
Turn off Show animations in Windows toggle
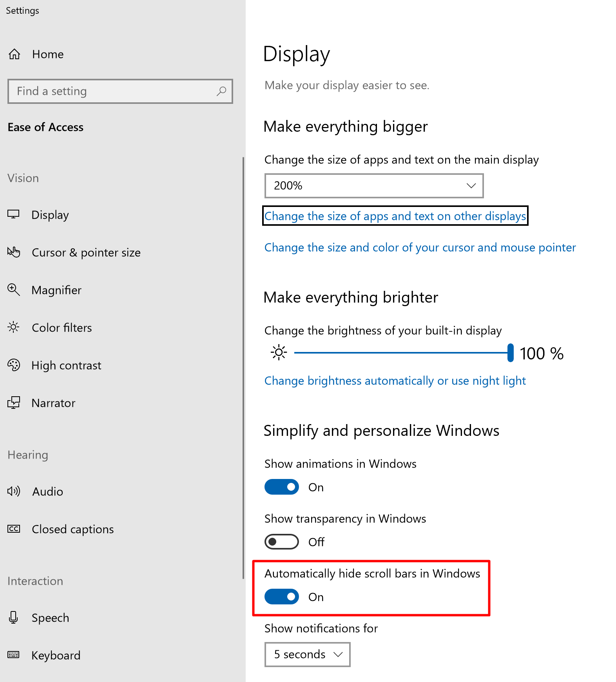click(x=282, y=487)
